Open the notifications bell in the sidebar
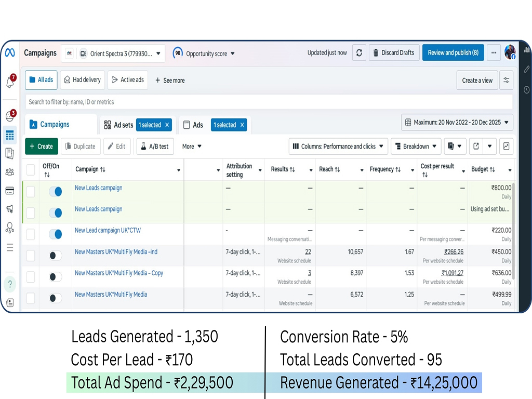 tap(10, 82)
